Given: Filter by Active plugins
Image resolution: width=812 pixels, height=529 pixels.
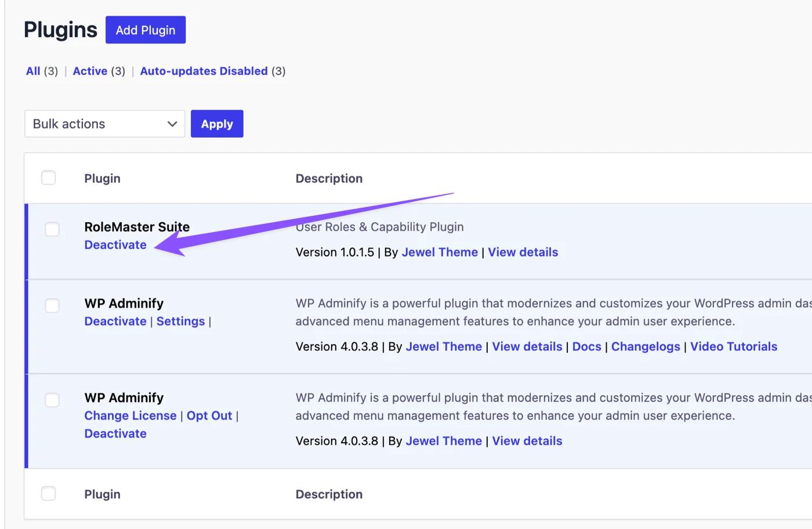Looking at the screenshot, I should 90,71.
